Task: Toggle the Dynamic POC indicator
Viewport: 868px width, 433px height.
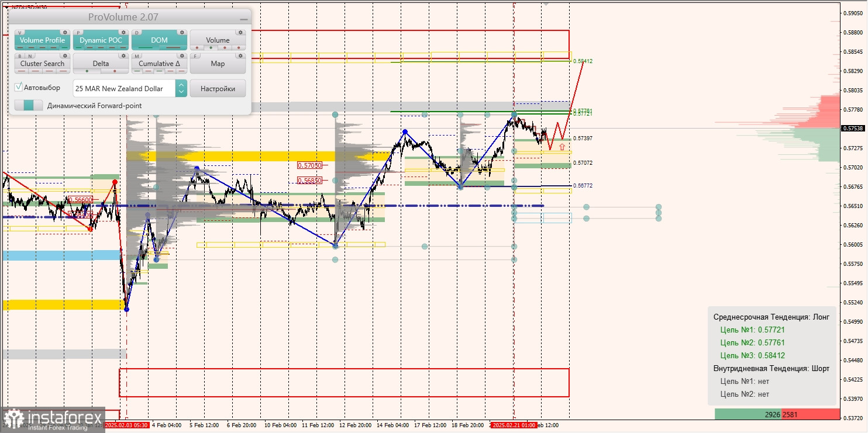Action: coord(101,40)
